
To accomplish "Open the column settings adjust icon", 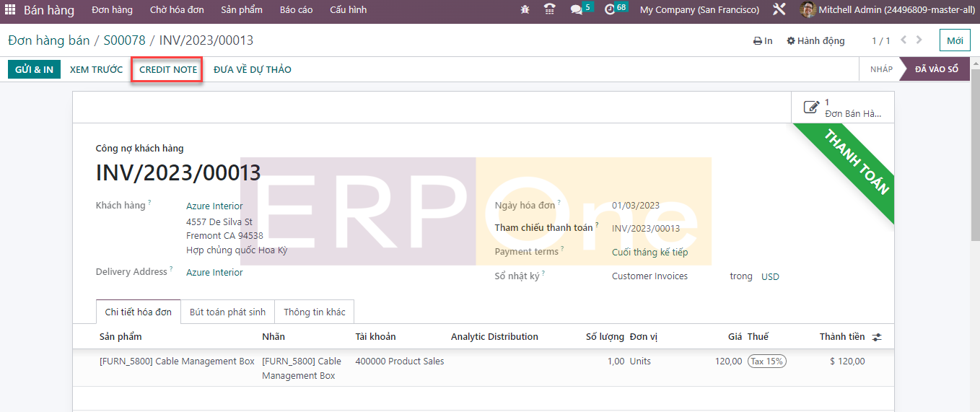I will pos(877,337).
